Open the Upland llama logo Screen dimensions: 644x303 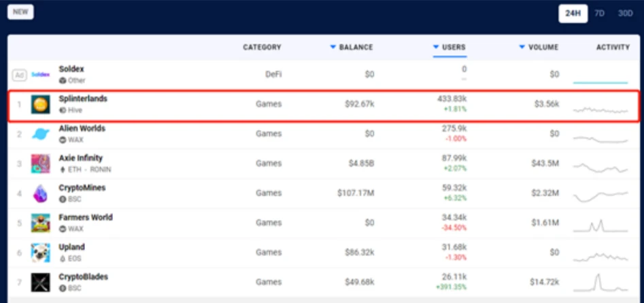tap(41, 253)
